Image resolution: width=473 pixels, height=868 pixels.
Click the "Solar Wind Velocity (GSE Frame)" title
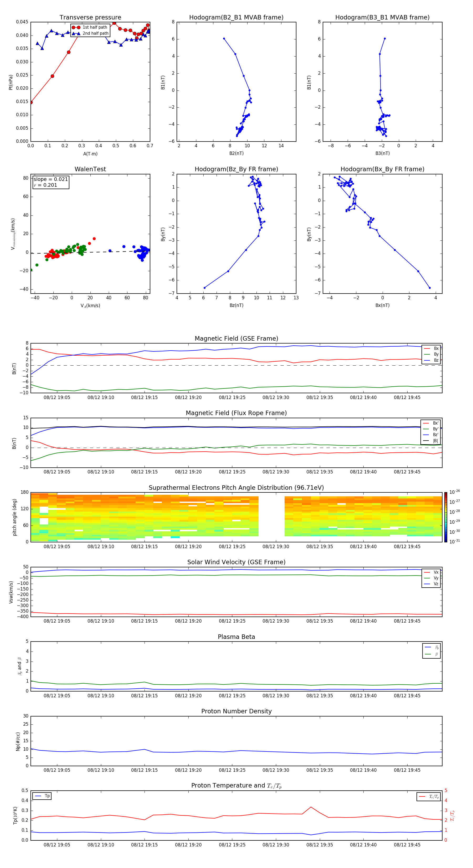click(x=236, y=562)
